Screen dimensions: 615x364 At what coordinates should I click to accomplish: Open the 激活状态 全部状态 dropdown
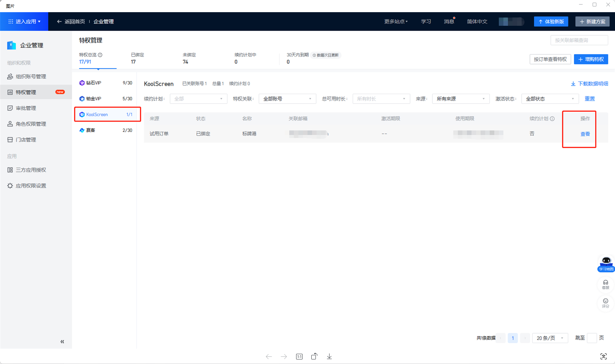550,99
